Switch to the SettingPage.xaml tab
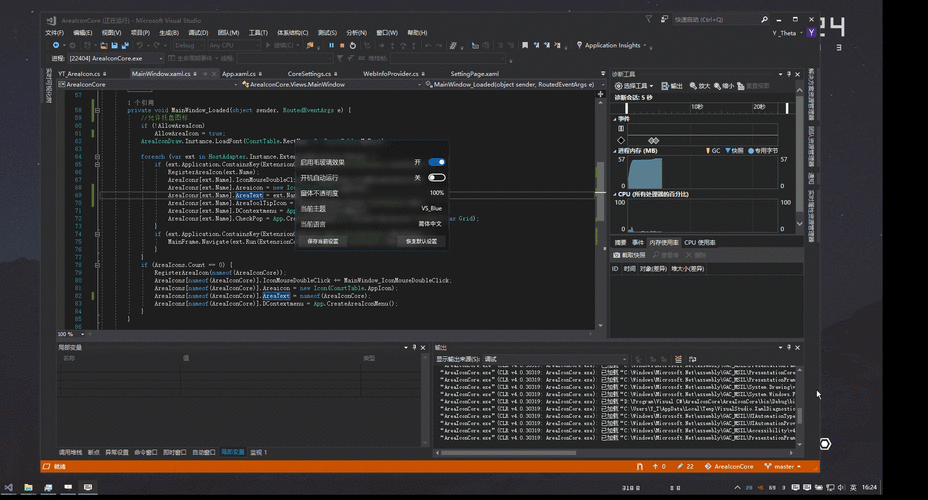The image size is (928, 500). (475, 74)
